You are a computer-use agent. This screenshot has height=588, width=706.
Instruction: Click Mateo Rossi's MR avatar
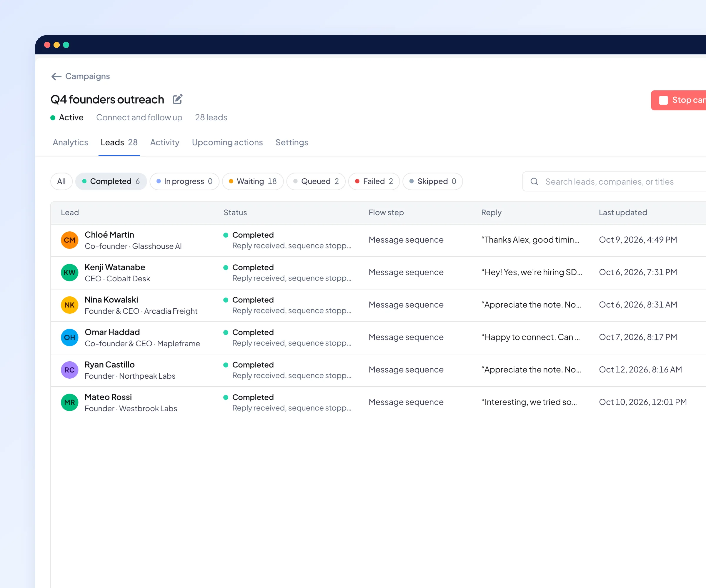[x=70, y=402]
